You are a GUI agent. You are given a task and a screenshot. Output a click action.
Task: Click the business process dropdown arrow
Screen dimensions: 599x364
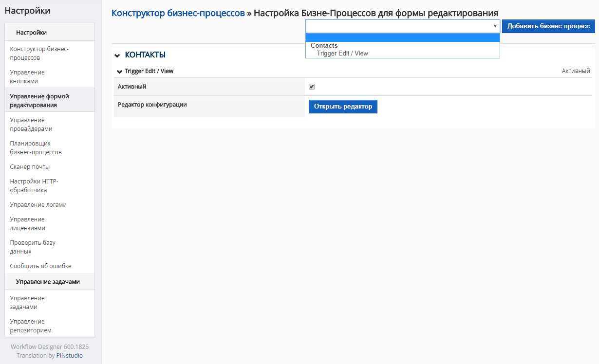495,26
